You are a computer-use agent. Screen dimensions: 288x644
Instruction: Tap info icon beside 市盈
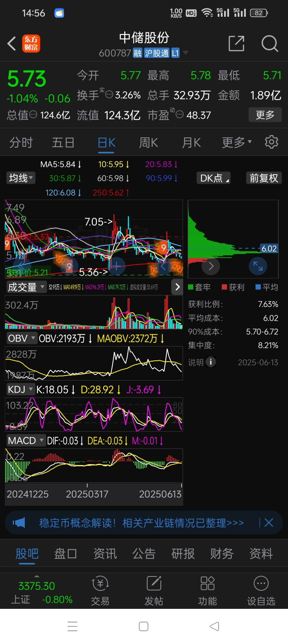pyautogui.click(x=180, y=115)
